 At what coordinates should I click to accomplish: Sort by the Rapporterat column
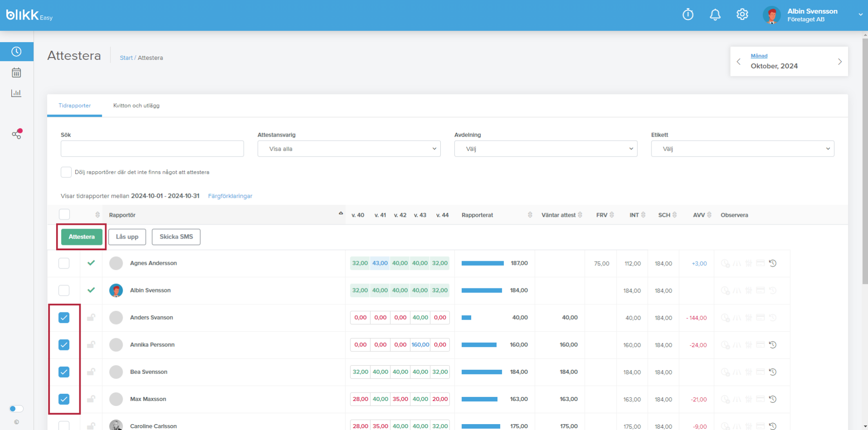tap(530, 215)
